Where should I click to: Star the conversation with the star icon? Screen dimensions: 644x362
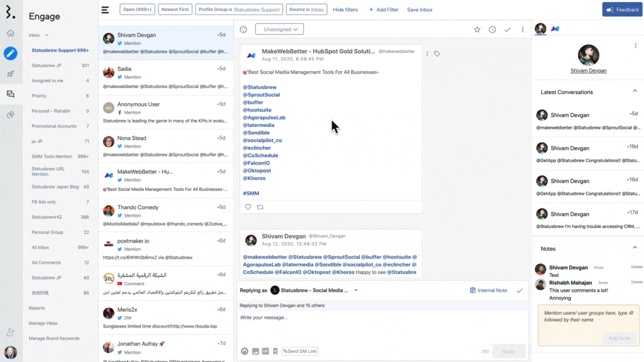point(477,30)
